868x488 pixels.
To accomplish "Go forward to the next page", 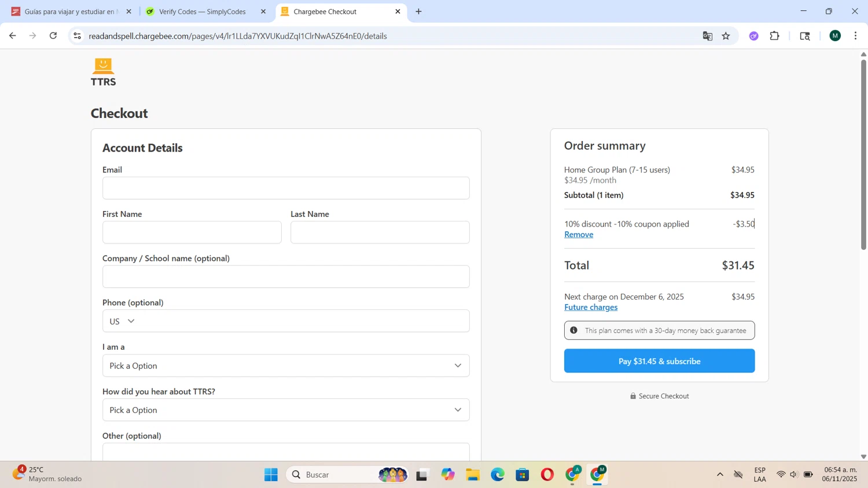I will click(x=33, y=36).
